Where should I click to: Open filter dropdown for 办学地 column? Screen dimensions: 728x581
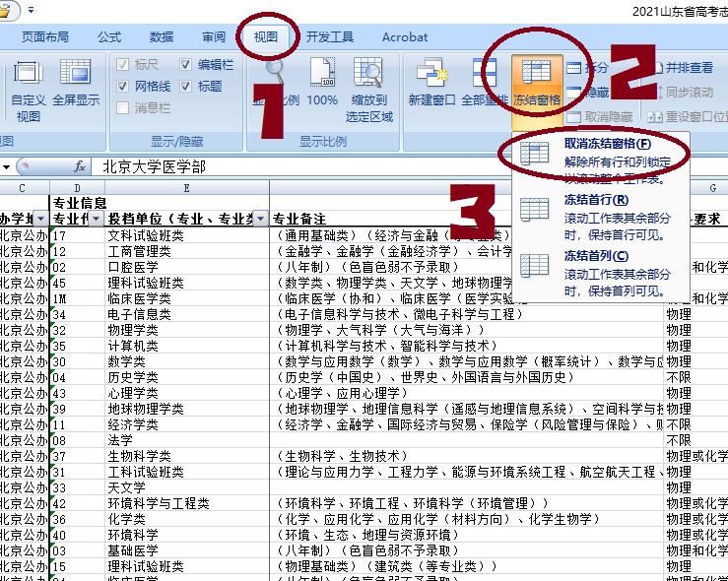(41, 218)
